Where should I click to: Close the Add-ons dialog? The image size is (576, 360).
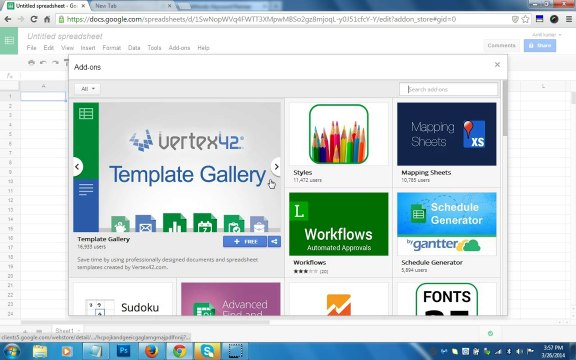point(497,65)
